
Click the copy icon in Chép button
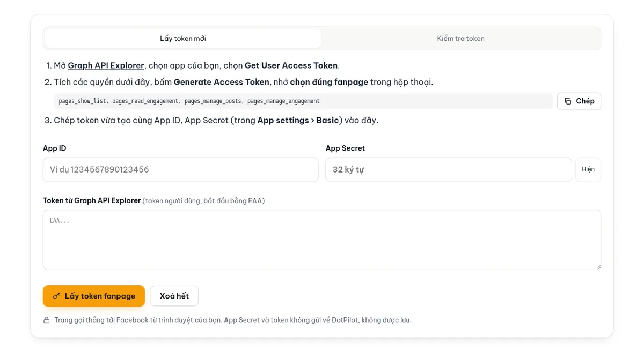tap(568, 101)
